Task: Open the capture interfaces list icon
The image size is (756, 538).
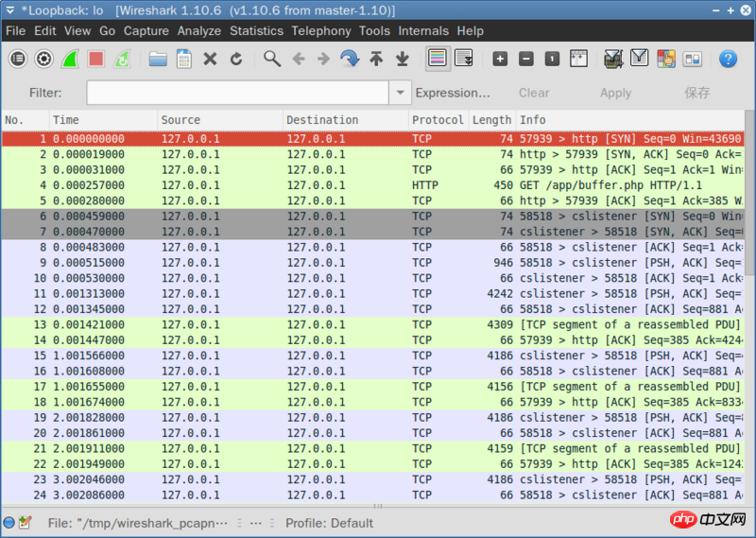Action: point(18,59)
